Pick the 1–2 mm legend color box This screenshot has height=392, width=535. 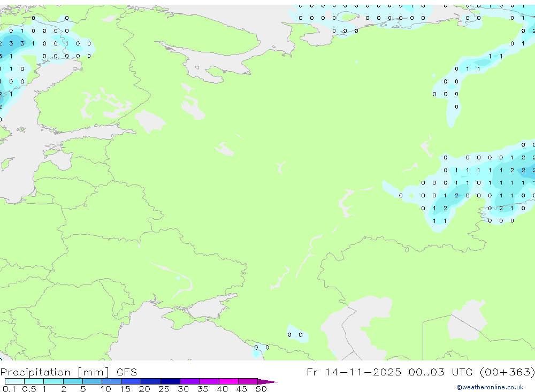coord(53,381)
